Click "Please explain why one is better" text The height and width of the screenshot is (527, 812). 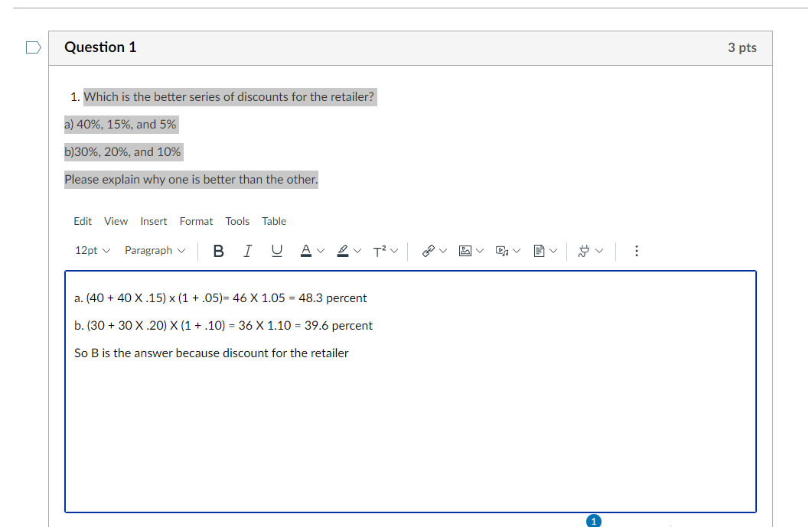[191, 180]
